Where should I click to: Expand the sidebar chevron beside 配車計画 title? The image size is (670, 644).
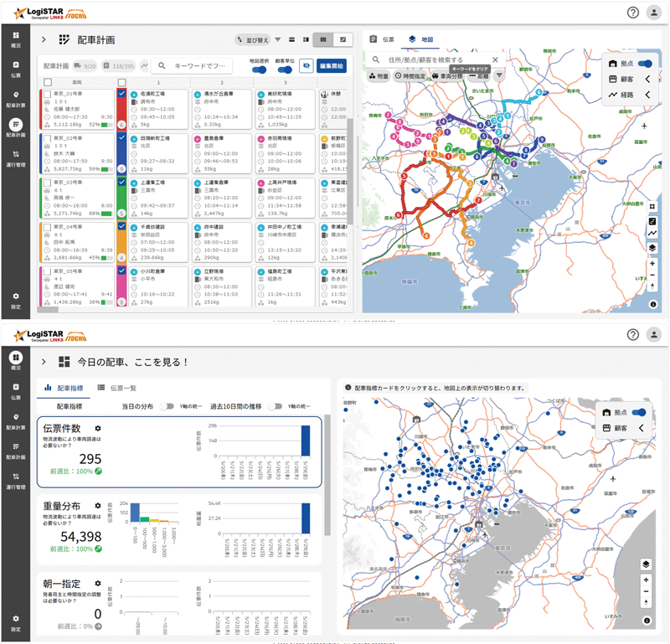[44, 39]
